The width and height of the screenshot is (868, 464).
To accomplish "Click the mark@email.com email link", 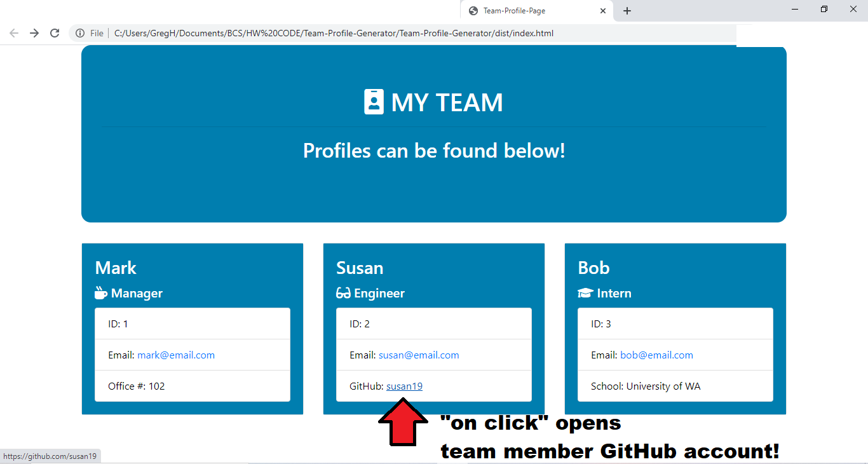I will click(176, 355).
